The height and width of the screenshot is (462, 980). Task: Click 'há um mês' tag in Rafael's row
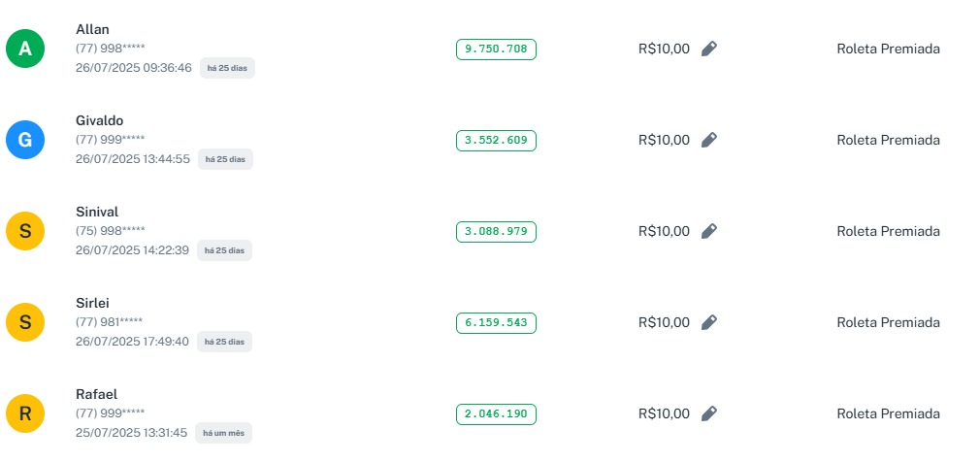(x=223, y=433)
